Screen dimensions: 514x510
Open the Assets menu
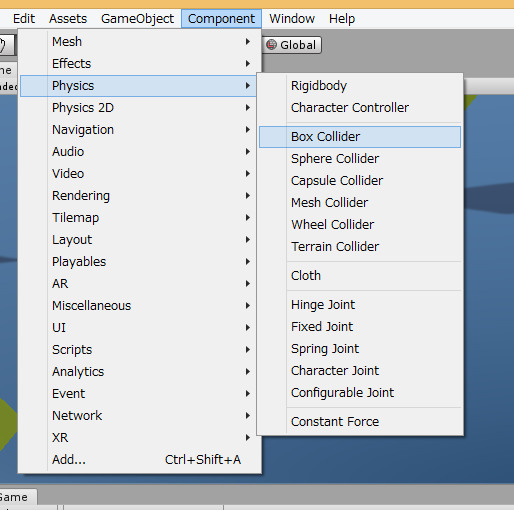[68, 19]
